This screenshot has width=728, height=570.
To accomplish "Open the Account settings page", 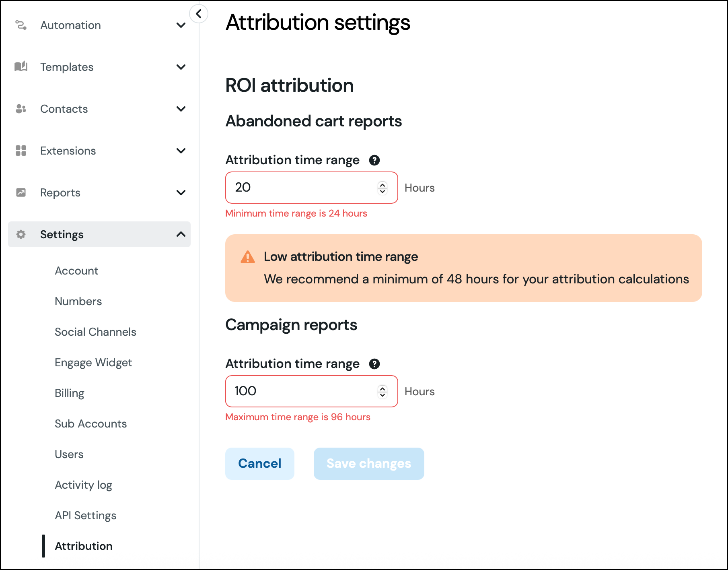I will (x=76, y=271).
